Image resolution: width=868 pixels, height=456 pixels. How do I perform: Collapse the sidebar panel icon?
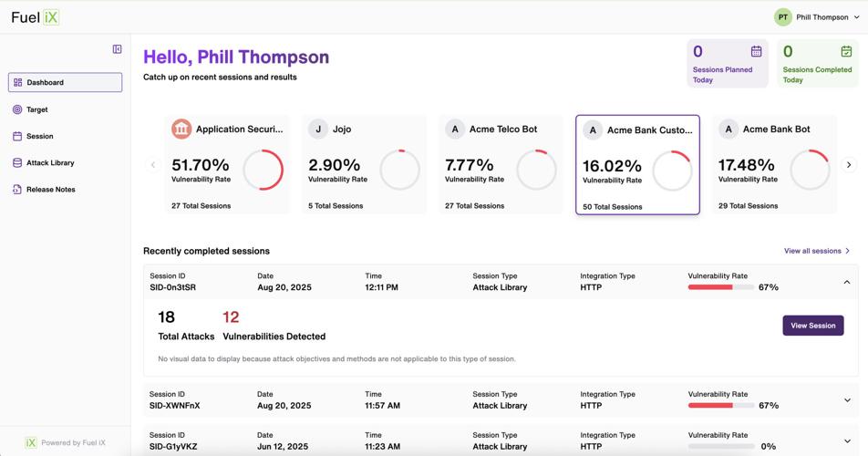pos(117,49)
